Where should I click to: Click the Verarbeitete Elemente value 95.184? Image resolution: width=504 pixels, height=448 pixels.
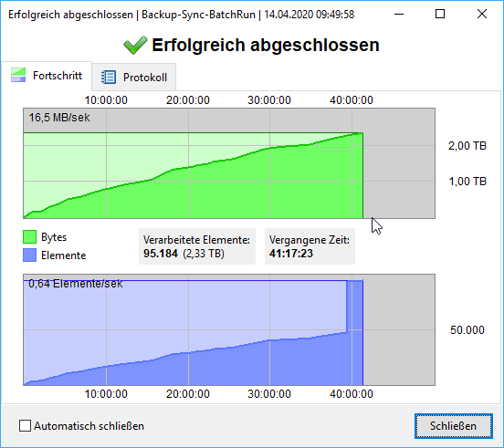pos(161,254)
